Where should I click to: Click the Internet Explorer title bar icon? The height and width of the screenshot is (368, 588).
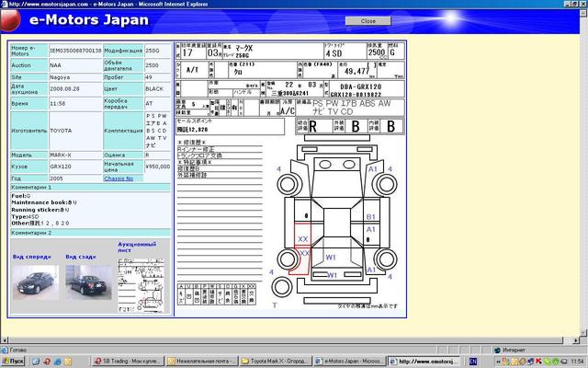click(x=4, y=4)
